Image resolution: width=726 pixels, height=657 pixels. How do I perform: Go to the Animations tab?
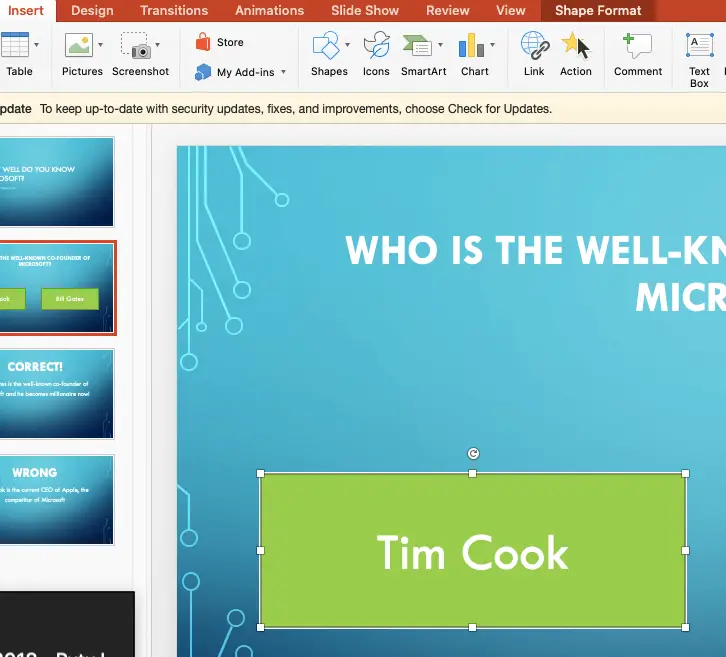tap(269, 11)
